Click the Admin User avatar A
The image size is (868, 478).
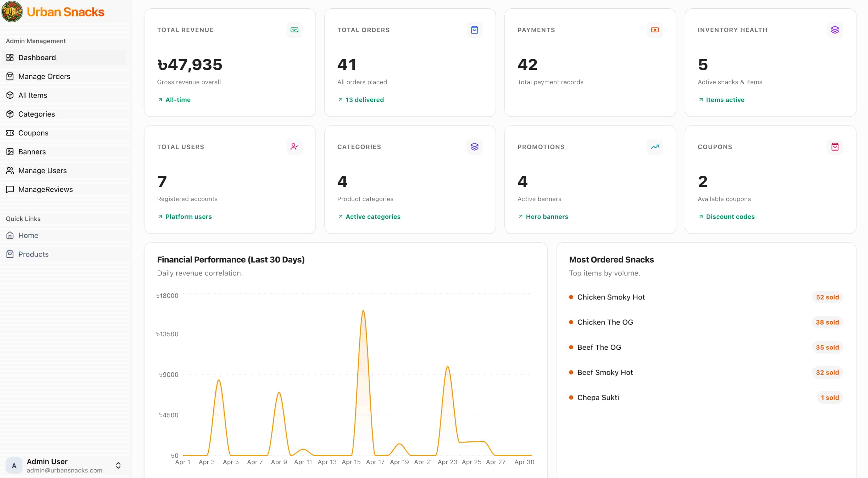(x=14, y=465)
